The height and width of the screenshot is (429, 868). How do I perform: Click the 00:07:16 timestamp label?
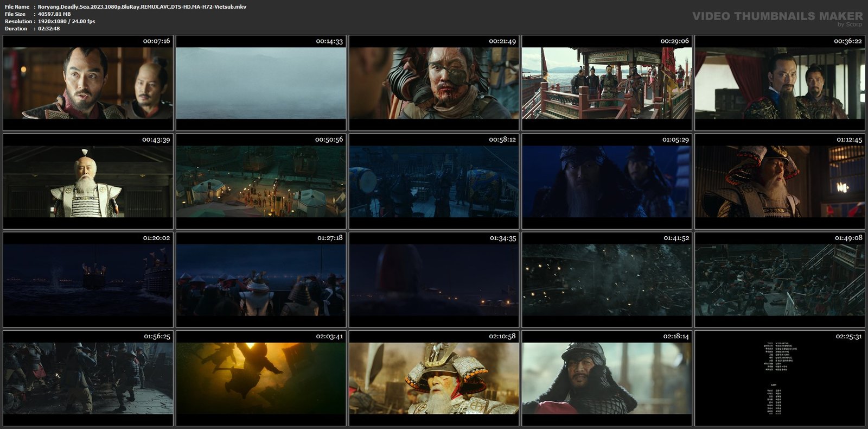coord(156,41)
